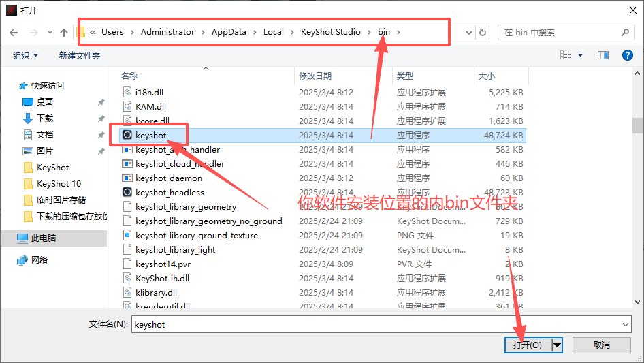The image size is (644, 363).
Task: Go up one folder level
Action: tap(64, 33)
